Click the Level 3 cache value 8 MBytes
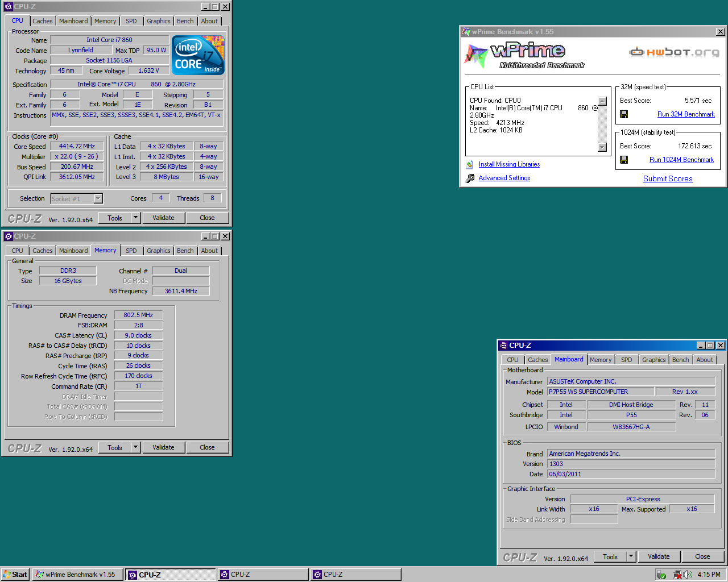728x582 pixels. pos(166,177)
